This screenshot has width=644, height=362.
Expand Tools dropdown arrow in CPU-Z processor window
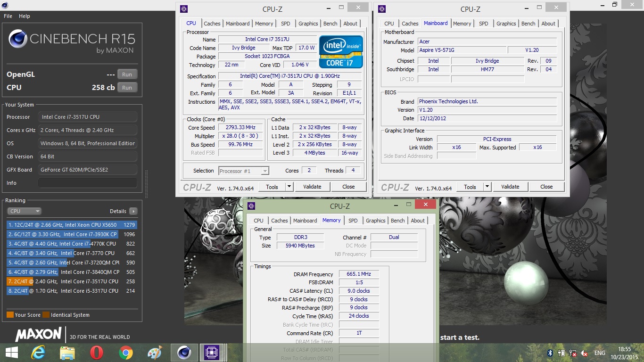289,187
